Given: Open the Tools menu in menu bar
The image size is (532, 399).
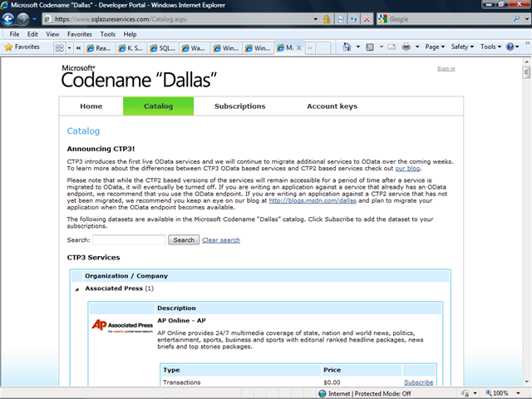Looking at the screenshot, I should (x=107, y=34).
